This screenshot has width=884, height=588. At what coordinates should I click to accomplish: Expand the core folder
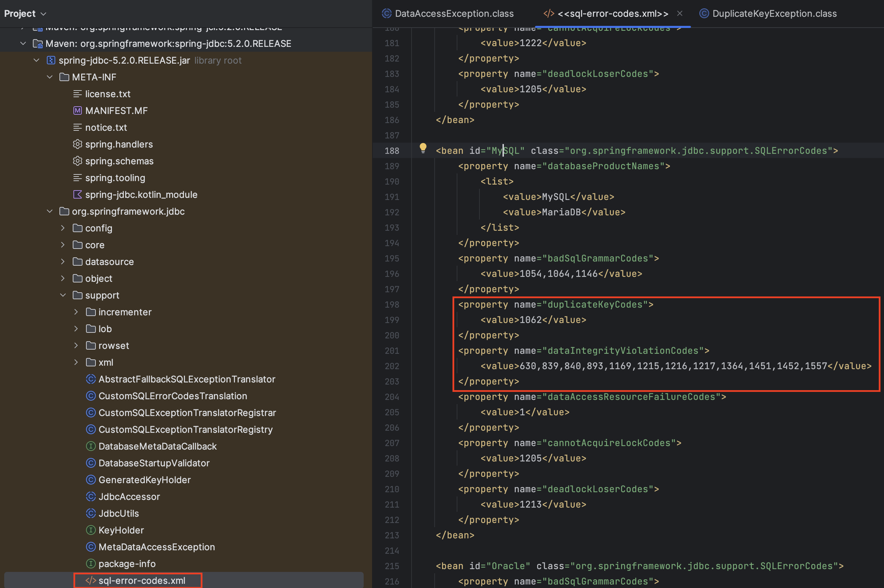(x=63, y=245)
